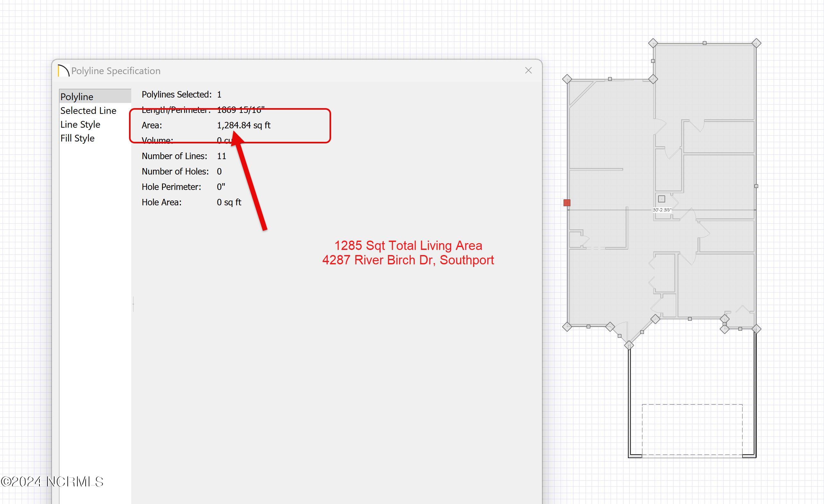Open the Selected Line panel
Screen dimensions: 824x504
pos(88,111)
